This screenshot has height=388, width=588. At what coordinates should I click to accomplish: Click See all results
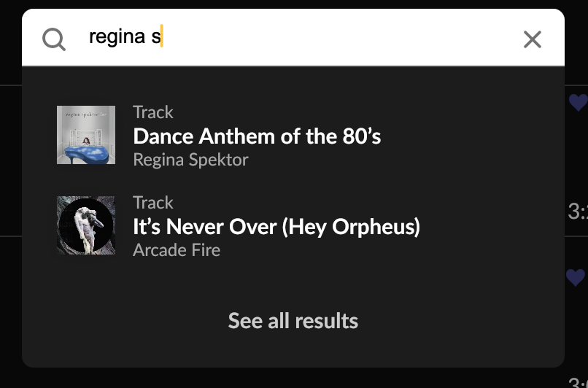point(293,321)
